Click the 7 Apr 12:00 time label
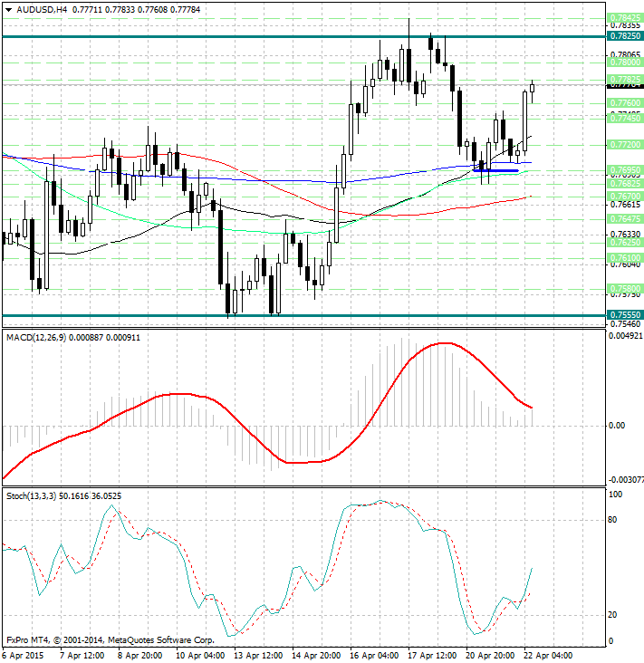This screenshot has height=663, width=644. click(82, 656)
